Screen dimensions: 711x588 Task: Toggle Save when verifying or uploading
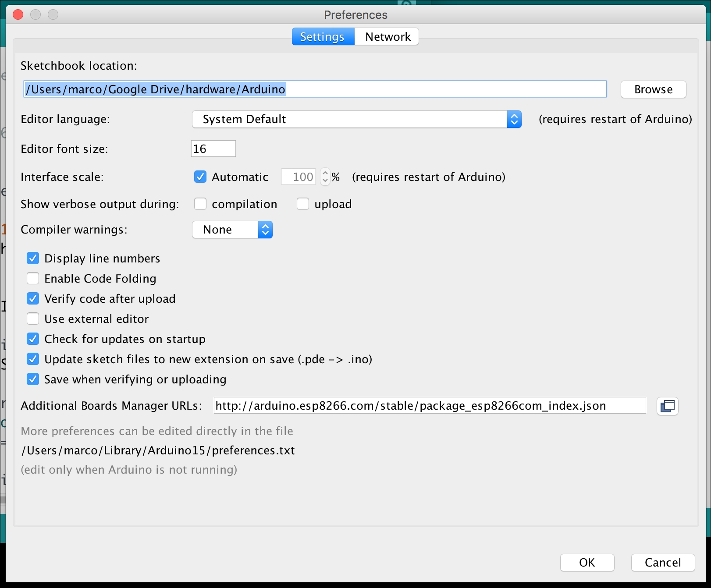point(33,379)
